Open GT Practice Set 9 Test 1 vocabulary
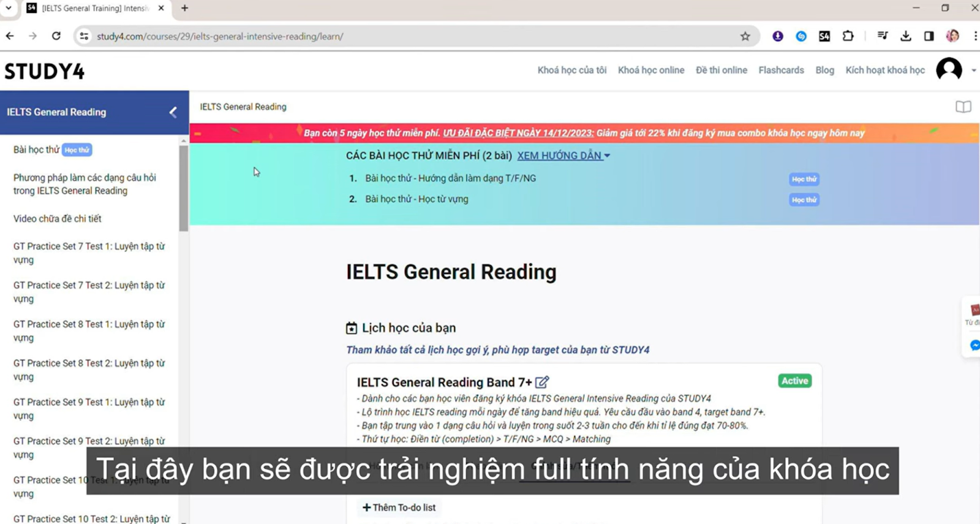980x524 pixels. [89, 409]
